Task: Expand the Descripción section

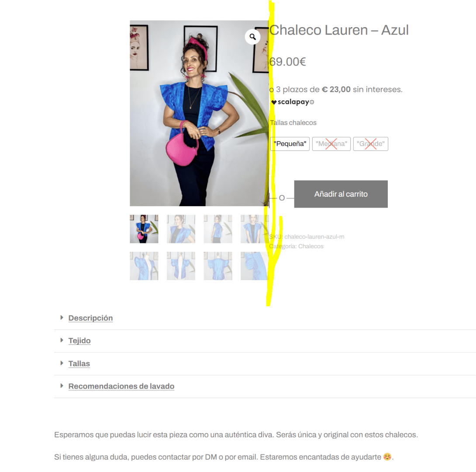Action: (x=90, y=318)
